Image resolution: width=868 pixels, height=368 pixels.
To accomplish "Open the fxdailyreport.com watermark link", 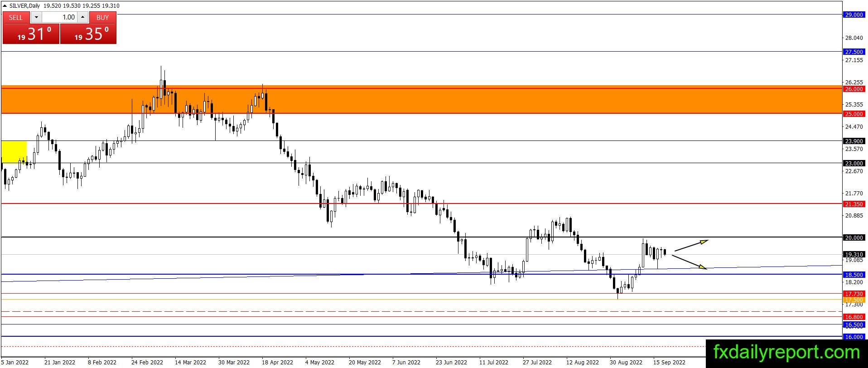I will click(786, 352).
